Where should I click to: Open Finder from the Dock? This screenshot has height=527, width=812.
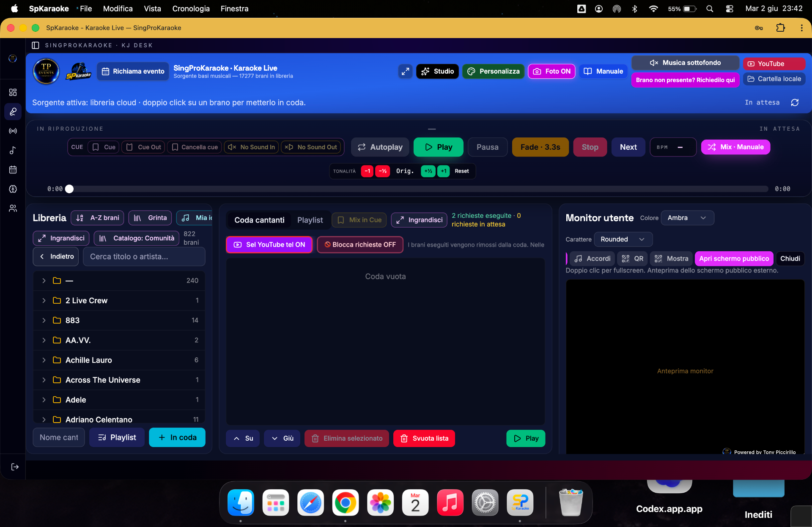[x=241, y=503]
